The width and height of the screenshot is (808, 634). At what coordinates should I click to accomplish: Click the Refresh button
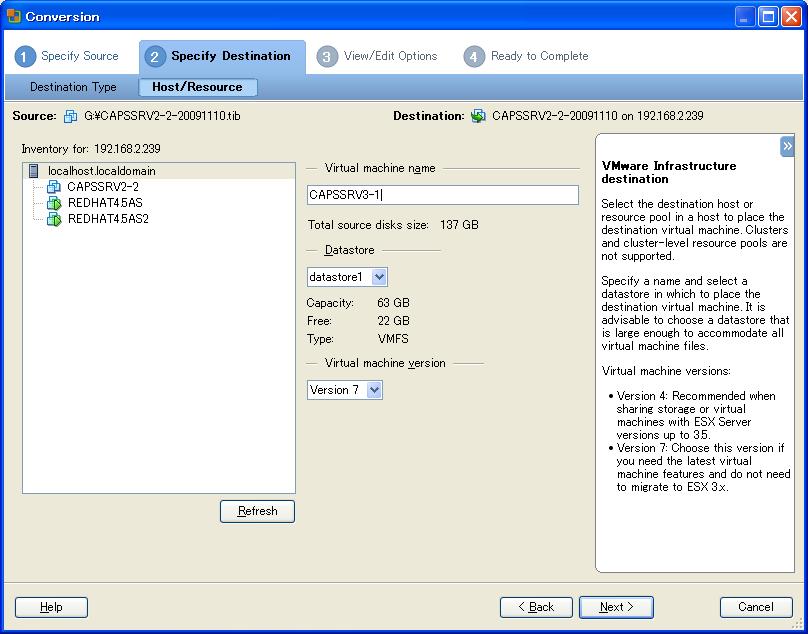(258, 511)
